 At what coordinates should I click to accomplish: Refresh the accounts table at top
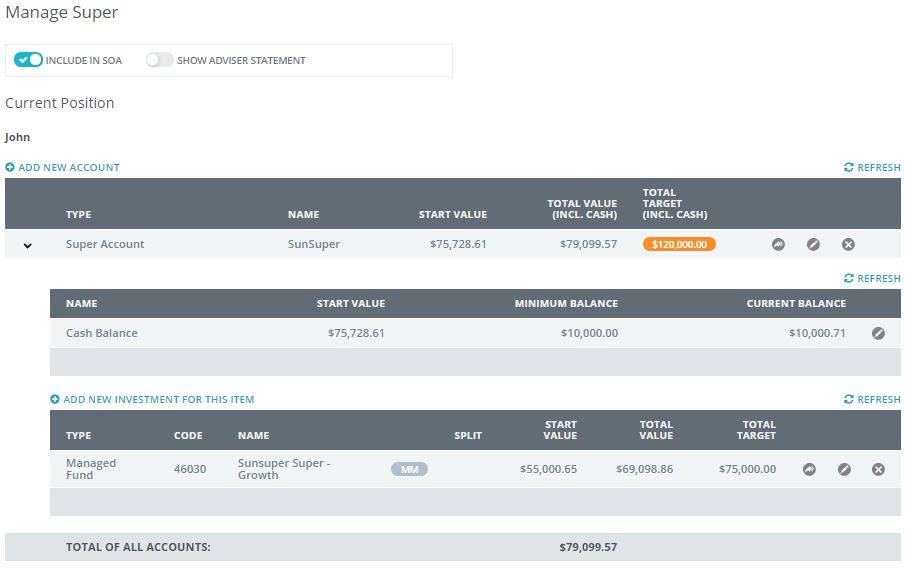872,168
